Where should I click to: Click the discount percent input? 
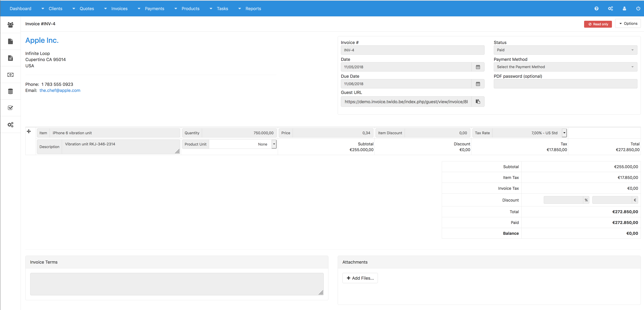(563, 200)
